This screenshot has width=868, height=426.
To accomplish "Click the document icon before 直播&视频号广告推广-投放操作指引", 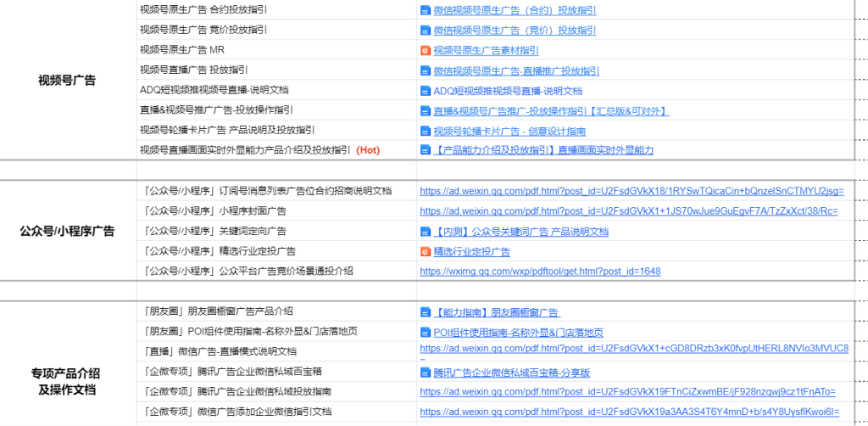I will (426, 111).
